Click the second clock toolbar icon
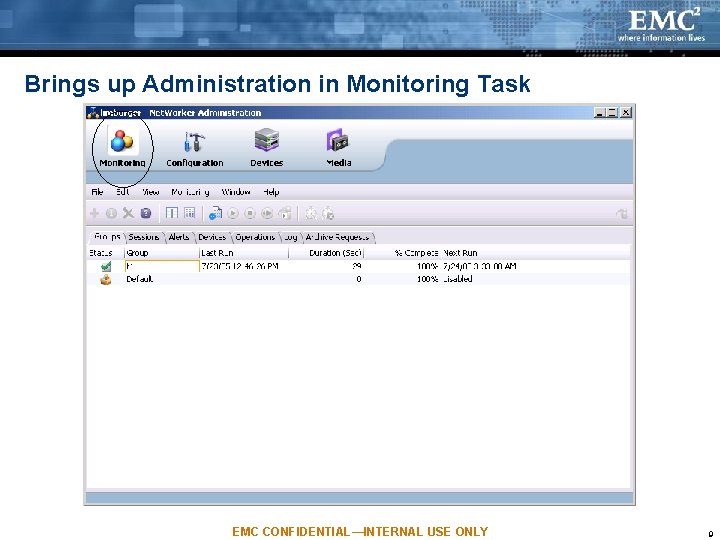This screenshot has width=720, height=540. point(328,214)
